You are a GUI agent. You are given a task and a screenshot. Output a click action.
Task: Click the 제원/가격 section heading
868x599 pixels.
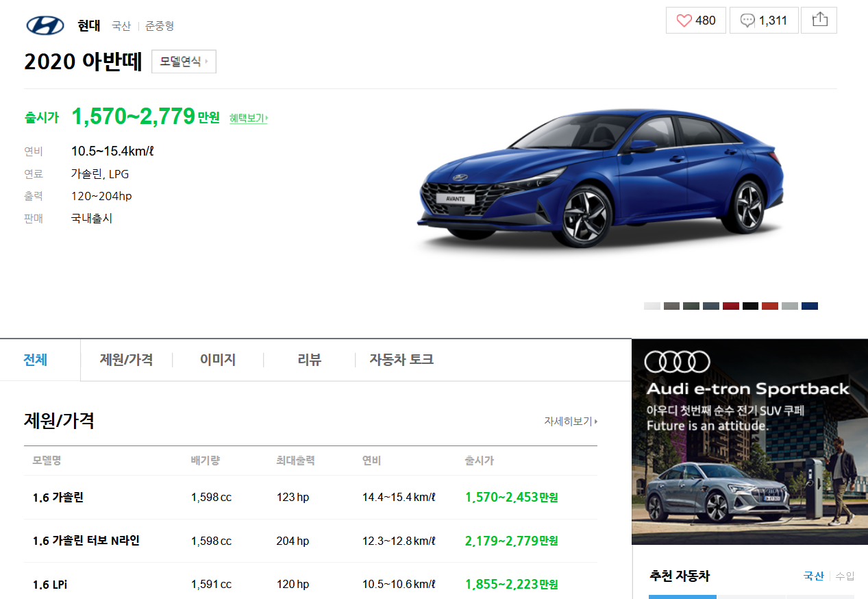pos(59,420)
